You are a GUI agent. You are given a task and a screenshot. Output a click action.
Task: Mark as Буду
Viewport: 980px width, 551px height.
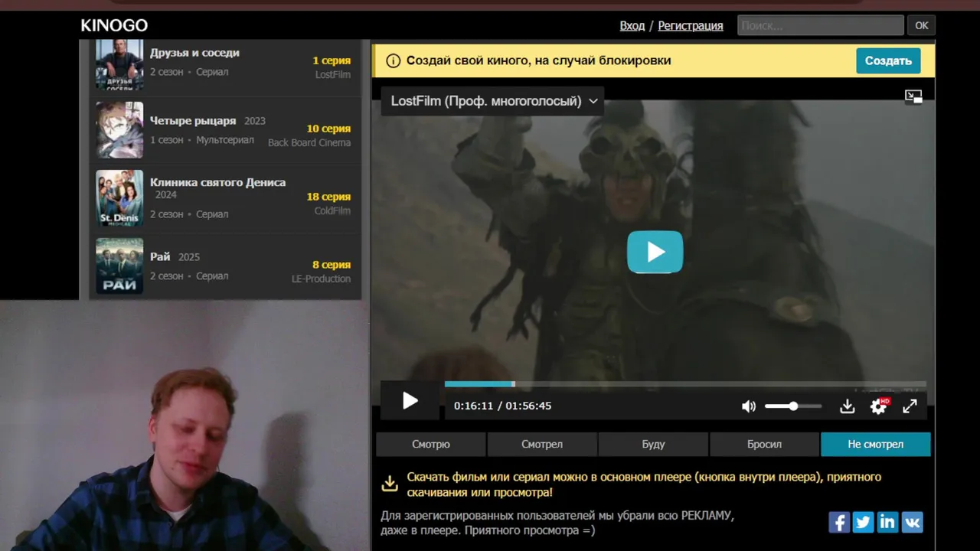coord(653,444)
